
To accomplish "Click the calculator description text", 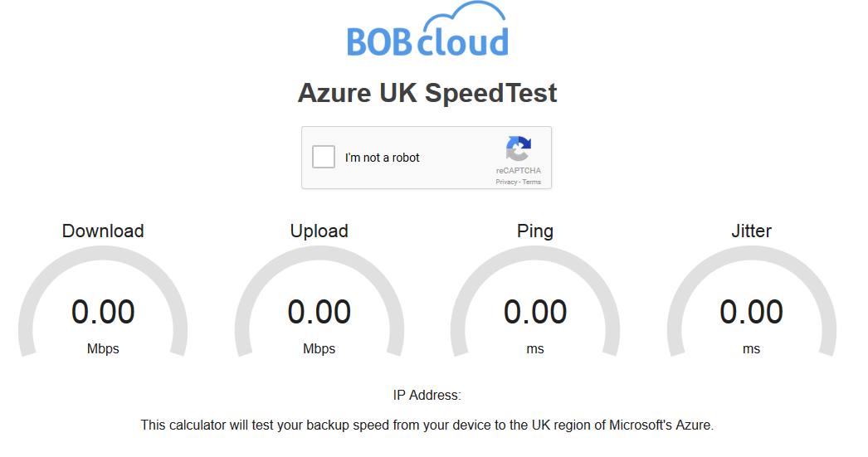I will (427, 425).
